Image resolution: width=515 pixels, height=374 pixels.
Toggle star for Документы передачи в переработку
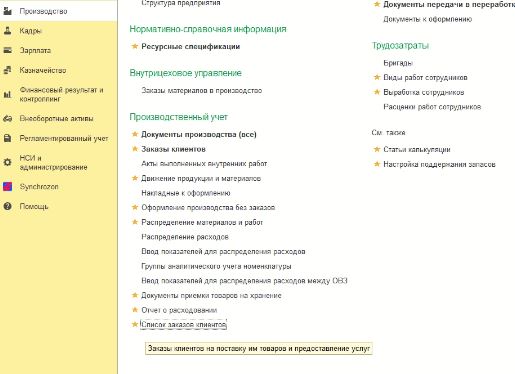click(377, 4)
